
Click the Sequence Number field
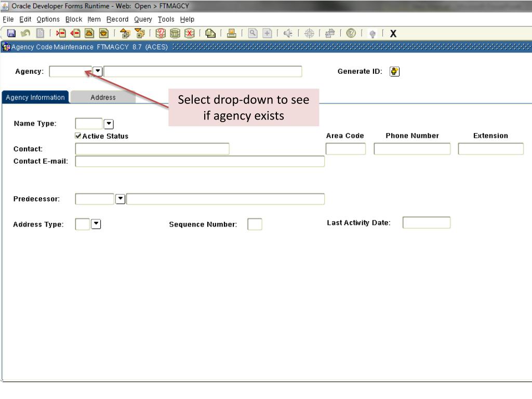(x=255, y=224)
